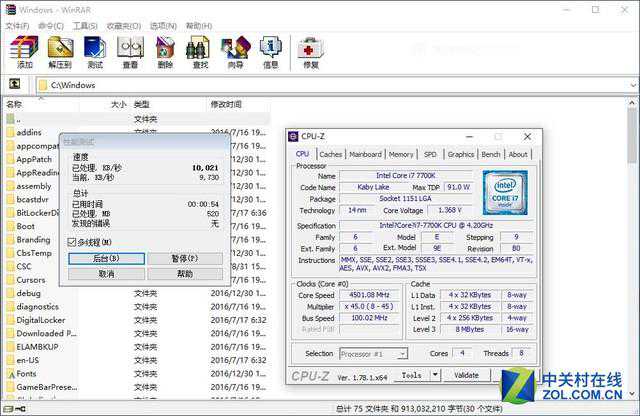
Task: Click the 解压到 (Extract To) toolbar icon
Action: point(60,49)
